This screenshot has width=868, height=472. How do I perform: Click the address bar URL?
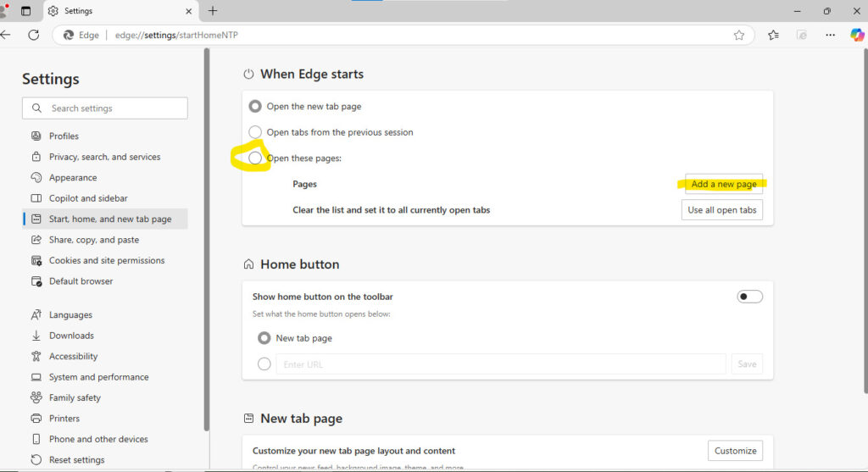coord(176,35)
